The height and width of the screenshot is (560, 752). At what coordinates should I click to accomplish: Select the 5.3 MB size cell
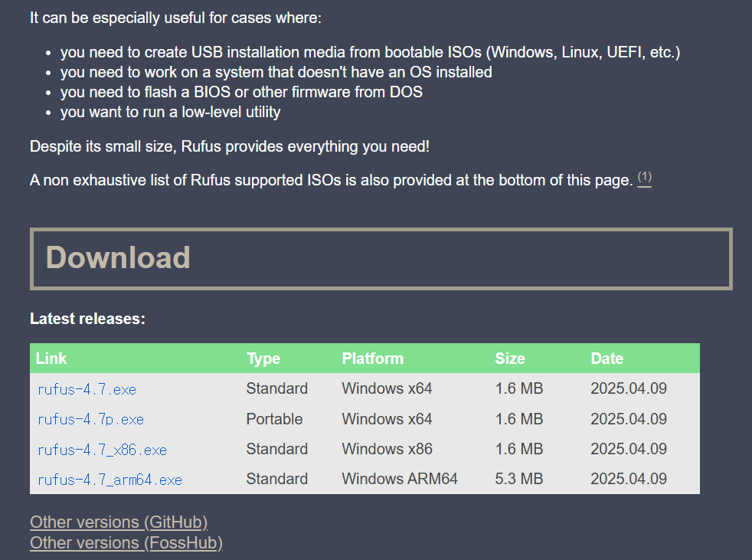coord(519,479)
